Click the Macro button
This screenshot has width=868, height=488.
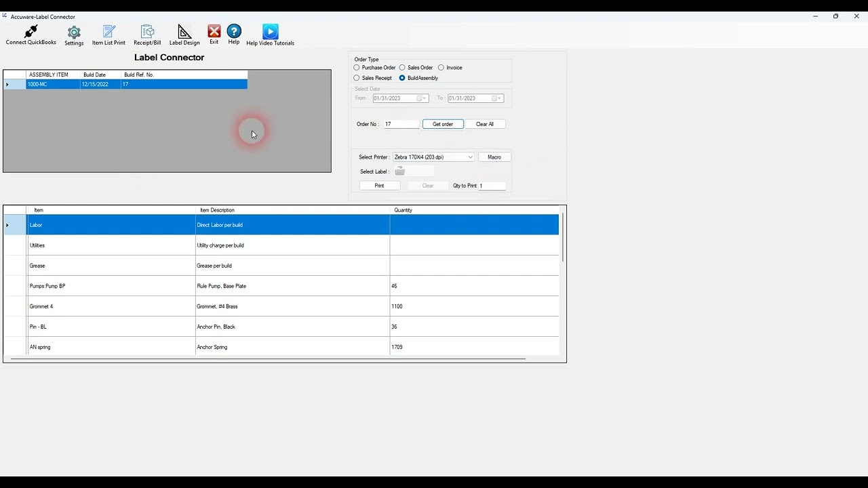click(x=494, y=157)
